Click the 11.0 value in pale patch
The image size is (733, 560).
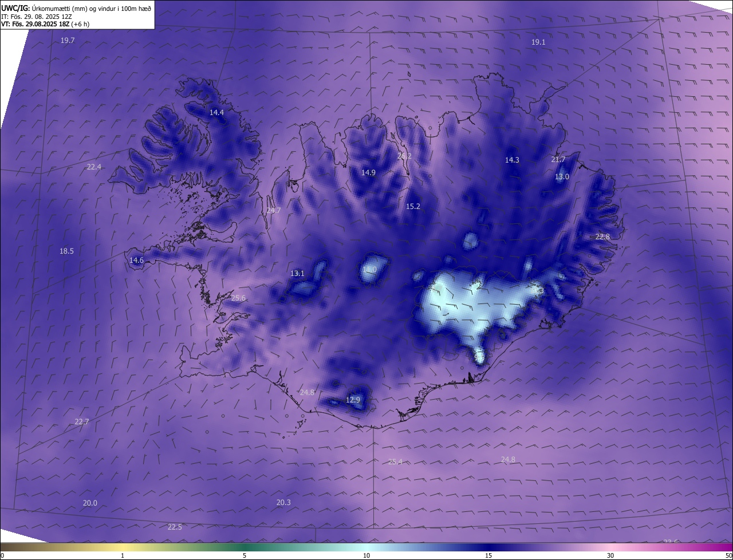click(369, 270)
